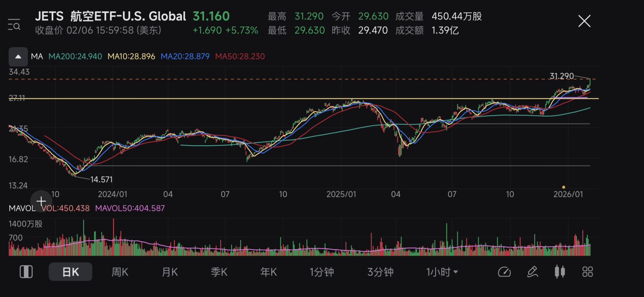Select the 日K daily chart tab

point(70,272)
